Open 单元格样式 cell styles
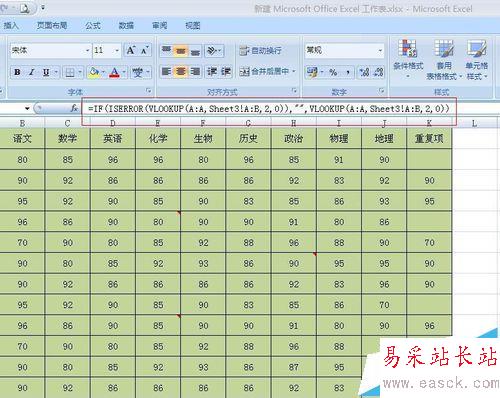Image resolution: width=500 pixels, height=398 pixels. (x=477, y=59)
